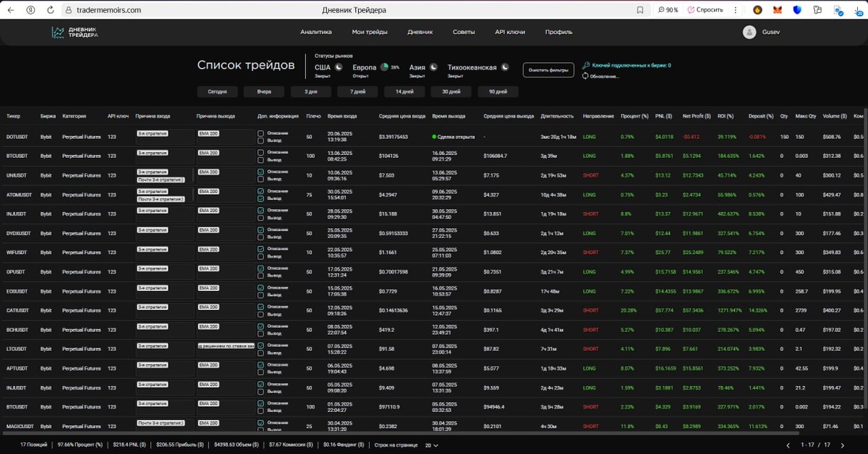The height and width of the screenshot is (454, 868).
Task: Filter trades by 14 дней
Action: pos(404,92)
